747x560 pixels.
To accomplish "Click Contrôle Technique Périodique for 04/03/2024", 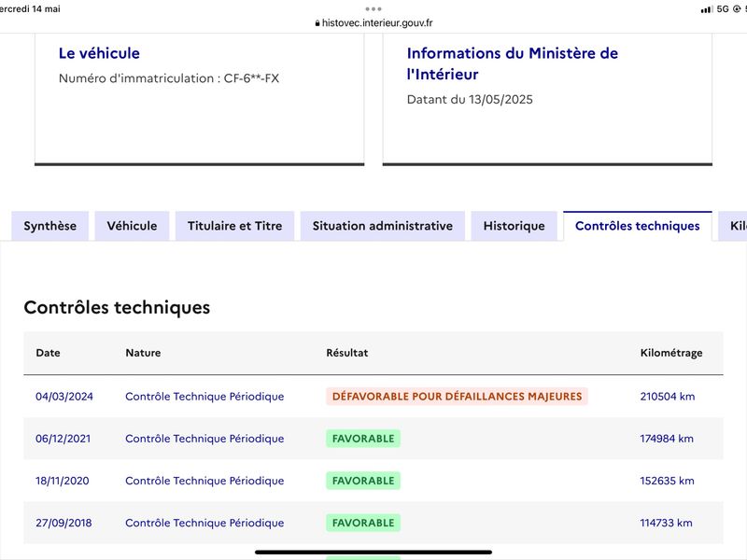I will pos(204,396).
